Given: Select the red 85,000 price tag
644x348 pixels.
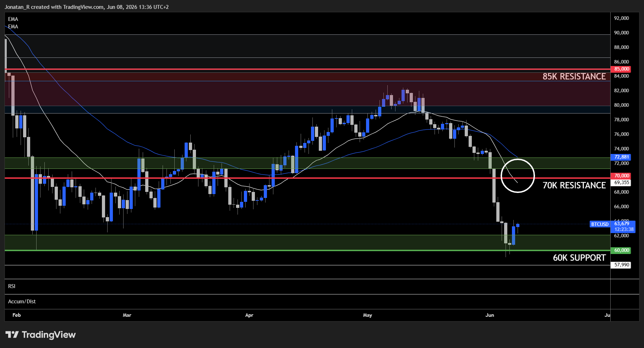Looking at the screenshot, I should pyautogui.click(x=621, y=69).
